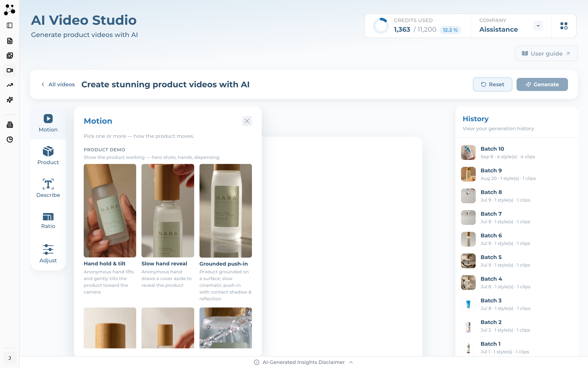Image resolution: width=588 pixels, height=368 pixels.
Task: Close the Motion panel
Action: tap(247, 121)
